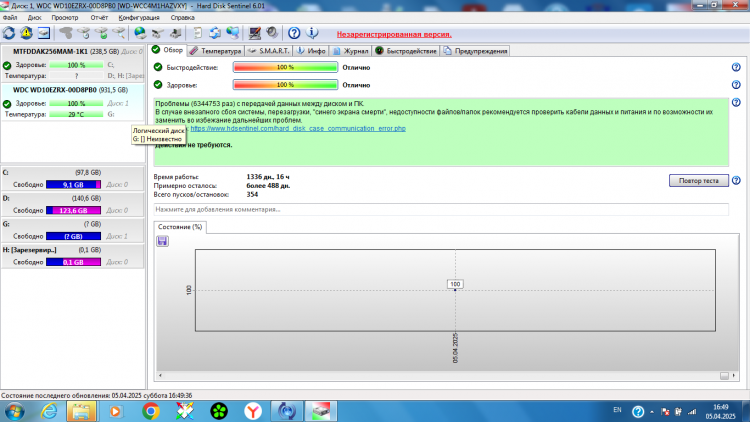750x422 pixels.
Task: Click the speaker sound toolbar icon
Action: [x=272, y=33]
